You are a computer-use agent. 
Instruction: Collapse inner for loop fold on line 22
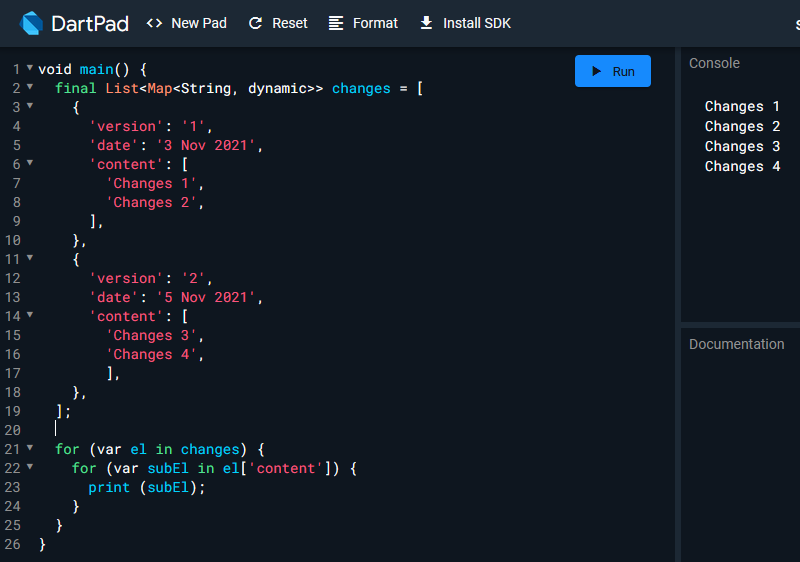(x=30, y=467)
